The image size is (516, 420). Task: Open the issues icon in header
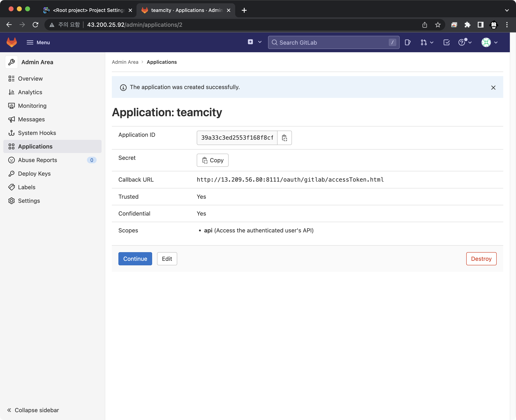pos(408,42)
